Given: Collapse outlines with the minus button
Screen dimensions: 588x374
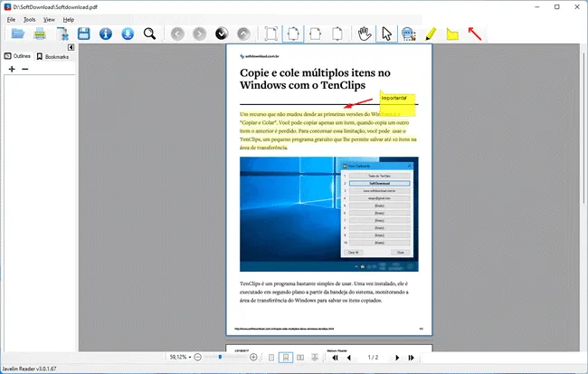Looking at the screenshot, I should tap(24, 69).
